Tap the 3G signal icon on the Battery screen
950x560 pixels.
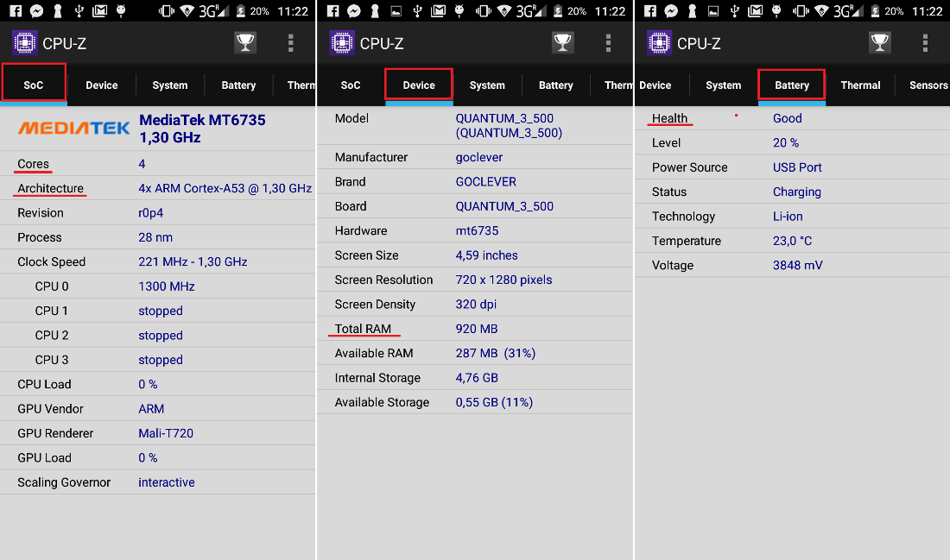[x=851, y=11]
